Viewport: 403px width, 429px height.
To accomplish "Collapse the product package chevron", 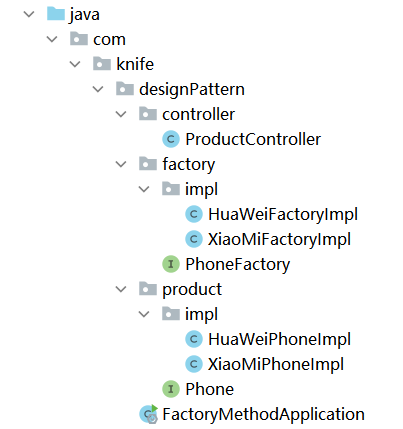I will click(x=121, y=289).
